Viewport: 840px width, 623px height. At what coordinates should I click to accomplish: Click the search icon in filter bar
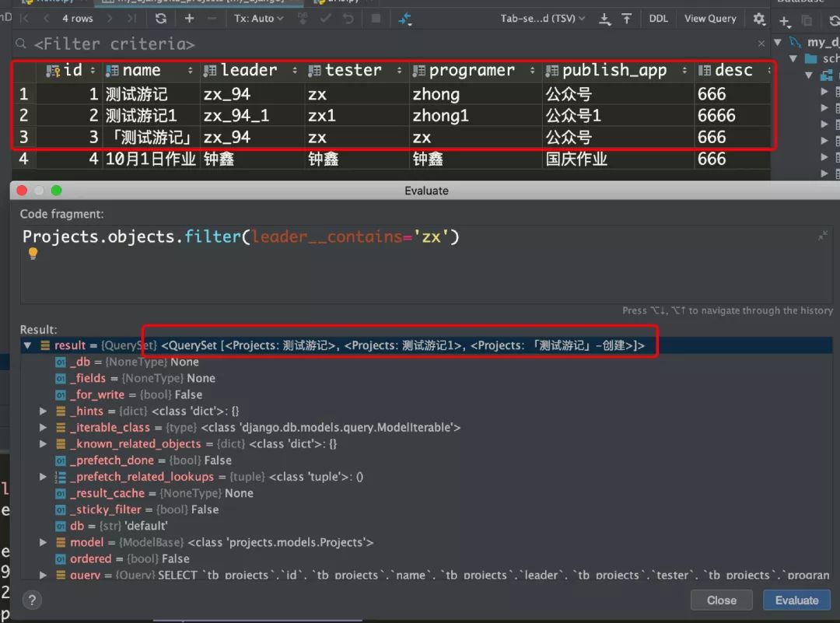tap(21, 44)
